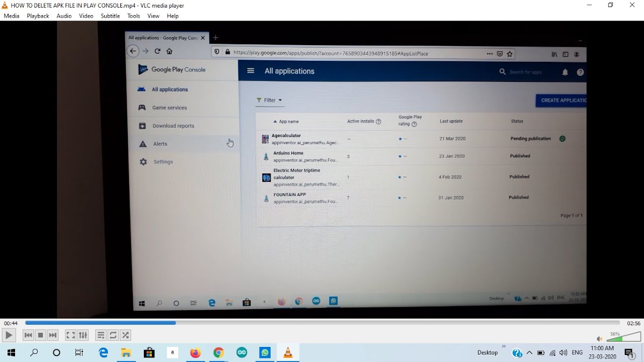Image resolution: width=644 pixels, height=362 pixels.
Task: Click the FOUNTAIN APP row name
Action: 290,195
